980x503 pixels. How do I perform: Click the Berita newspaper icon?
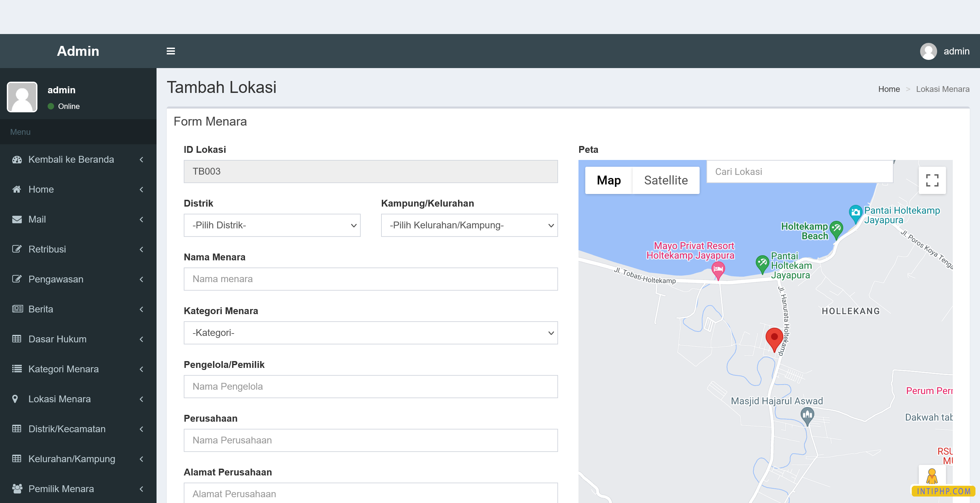[17, 309]
